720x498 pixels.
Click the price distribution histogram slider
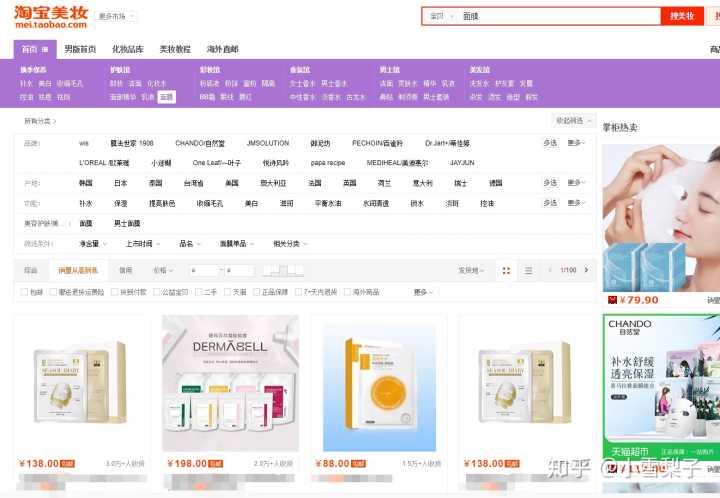283,270
